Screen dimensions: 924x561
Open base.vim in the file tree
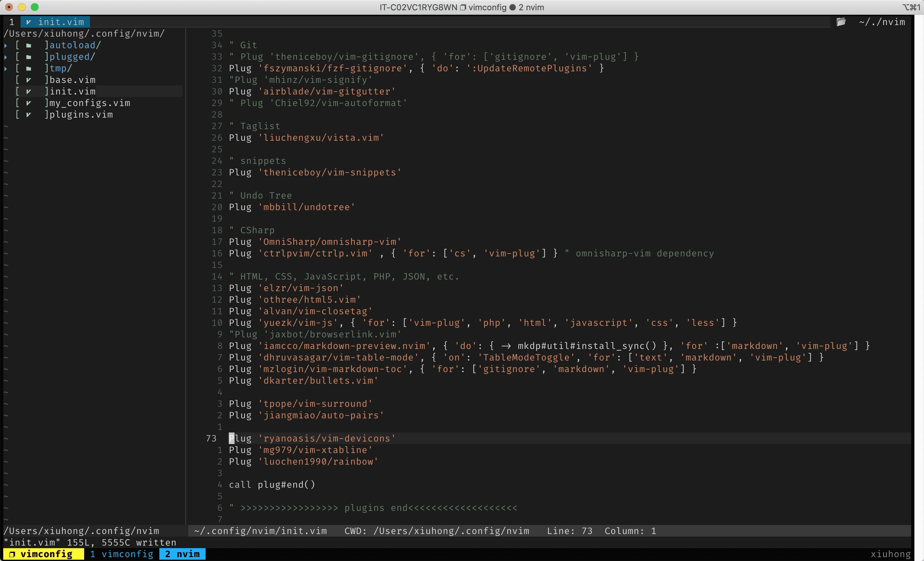(x=72, y=80)
